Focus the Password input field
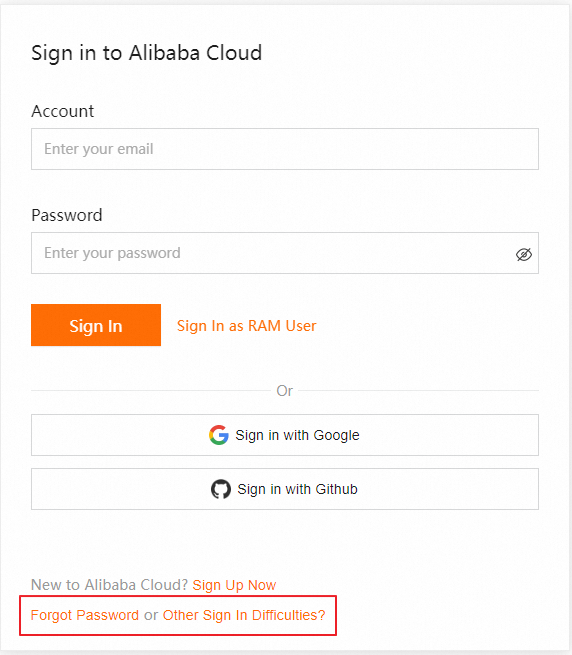 (285, 253)
